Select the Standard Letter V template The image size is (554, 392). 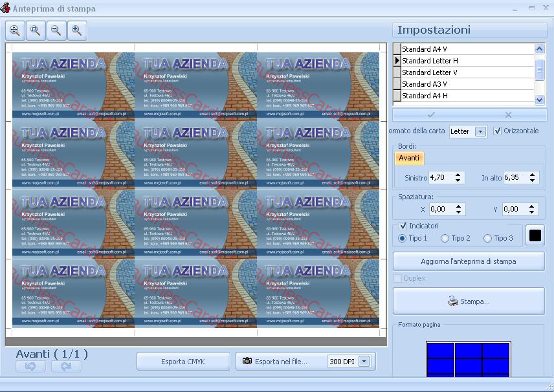467,72
